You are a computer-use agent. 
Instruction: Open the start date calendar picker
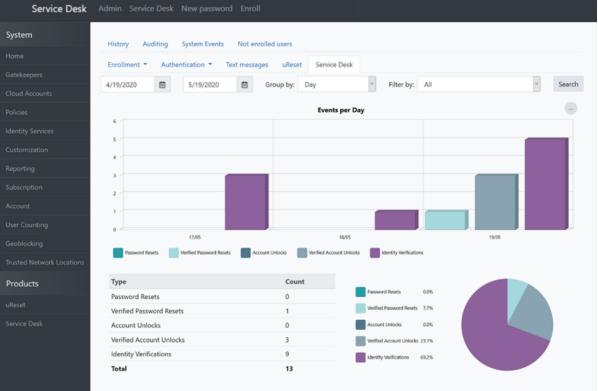point(162,85)
